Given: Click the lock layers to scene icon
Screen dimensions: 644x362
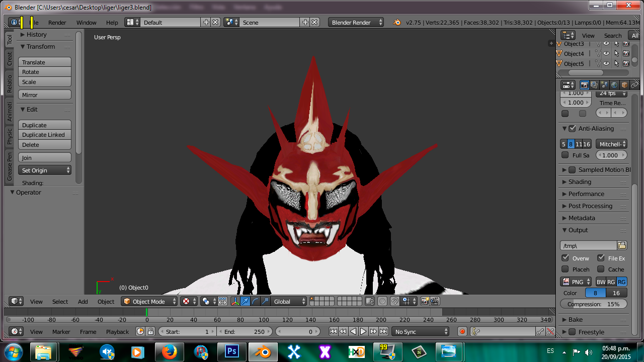Looking at the screenshot, I should [x=370, y=301].
